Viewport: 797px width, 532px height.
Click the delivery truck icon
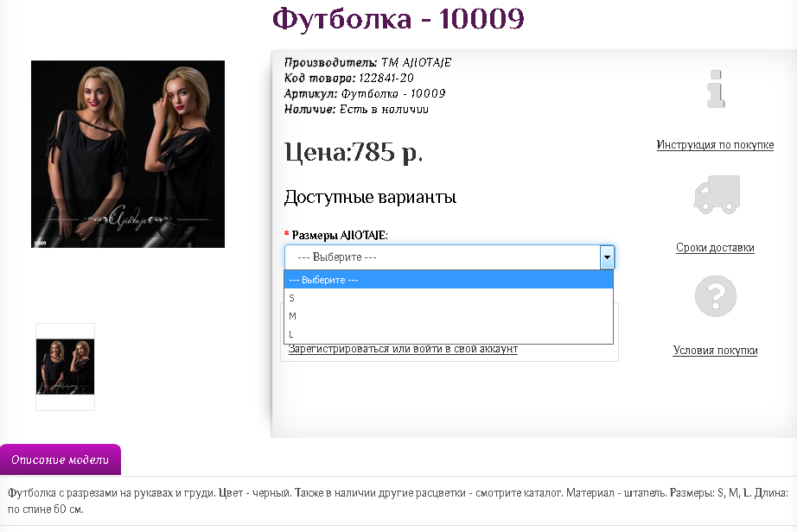717,194
